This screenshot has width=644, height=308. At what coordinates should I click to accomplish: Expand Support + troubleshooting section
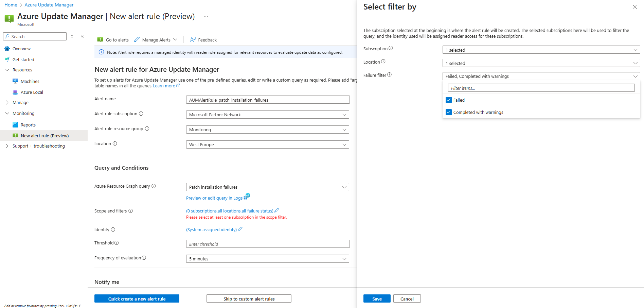click(7, 146)
